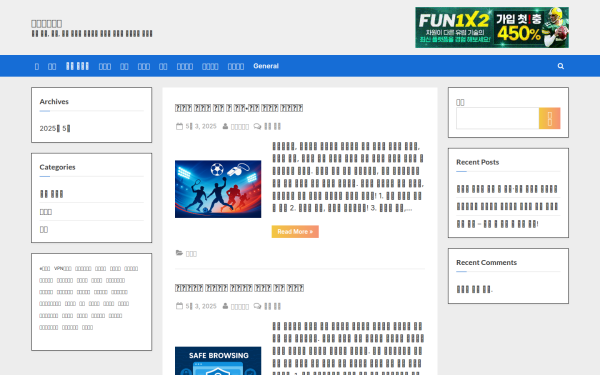
Task: Click the Recent Comments heading
Action: tap(486, 262)
